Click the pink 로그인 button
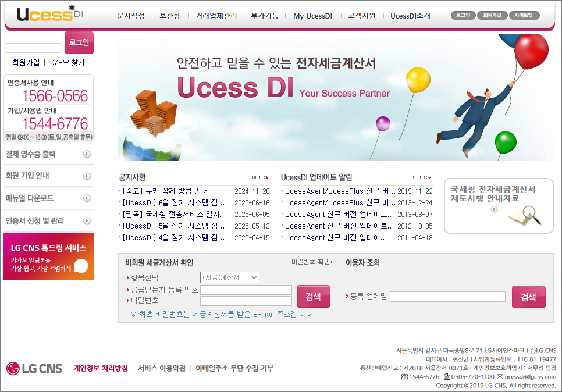562x392 pixels. (x=79, y=42)
